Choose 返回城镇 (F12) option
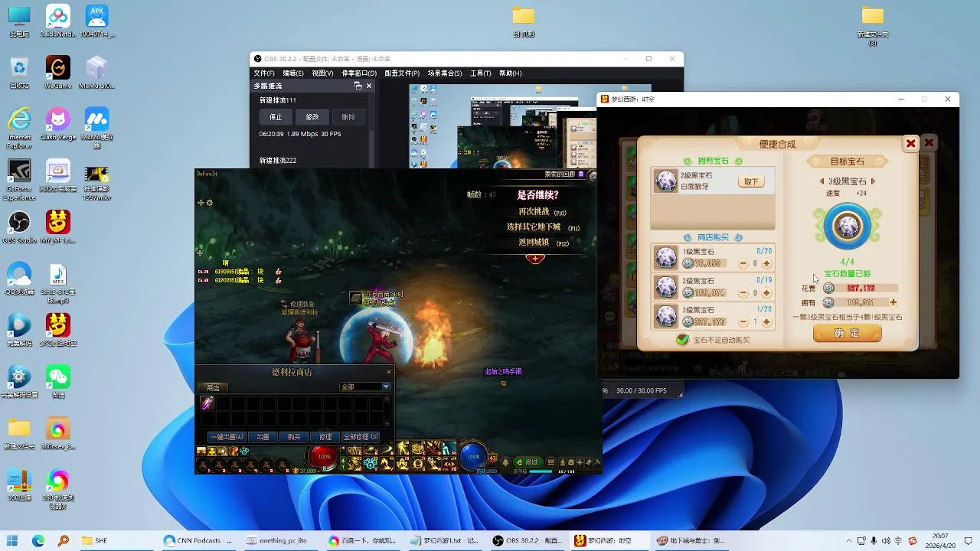980x551 pixels. (x=544, y=243)
